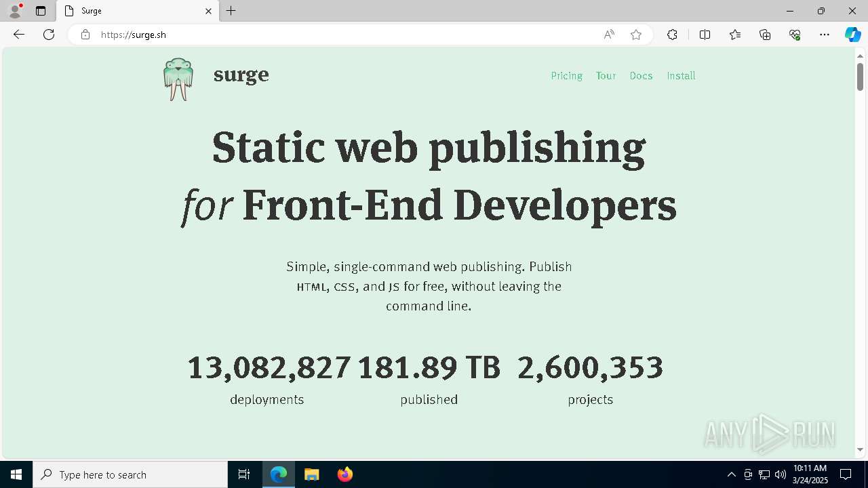Viewport: 868px width, 488px height.
Task: Open the Docs page
Action: [641, 76]
